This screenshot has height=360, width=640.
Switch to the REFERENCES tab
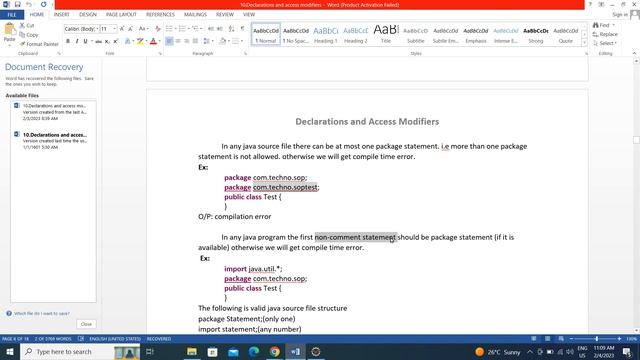coord(160,14)
